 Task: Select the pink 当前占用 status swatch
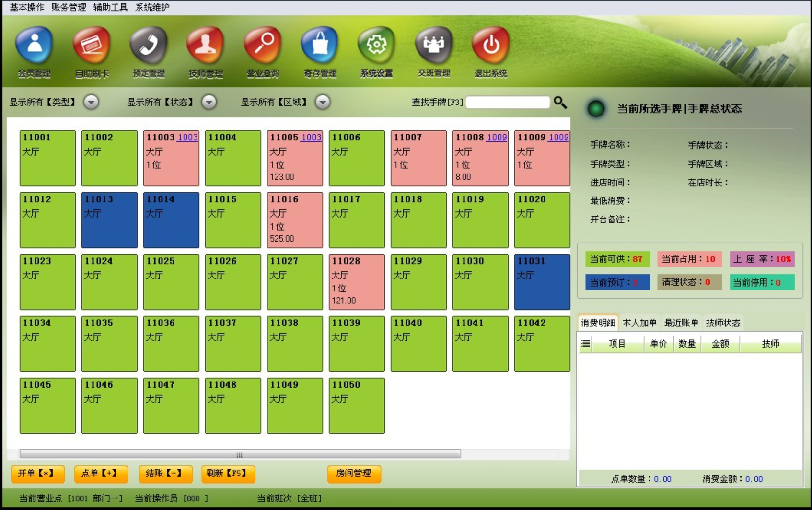point(689,259)
